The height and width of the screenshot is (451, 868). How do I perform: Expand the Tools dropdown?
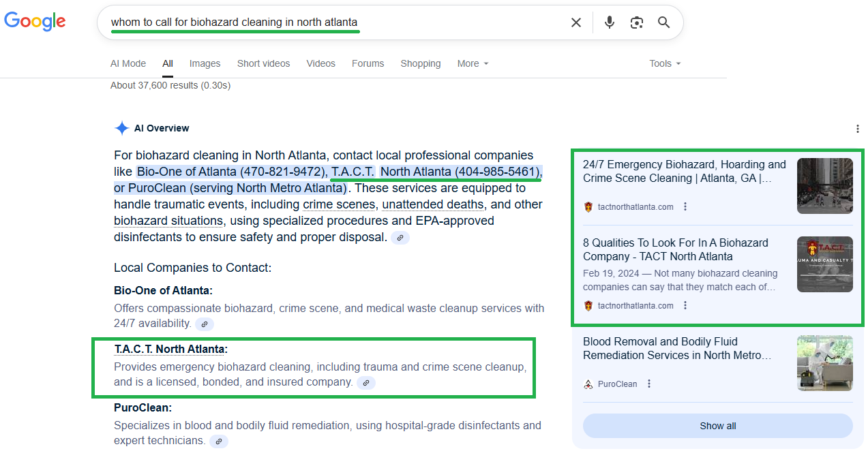coord(665,63)
